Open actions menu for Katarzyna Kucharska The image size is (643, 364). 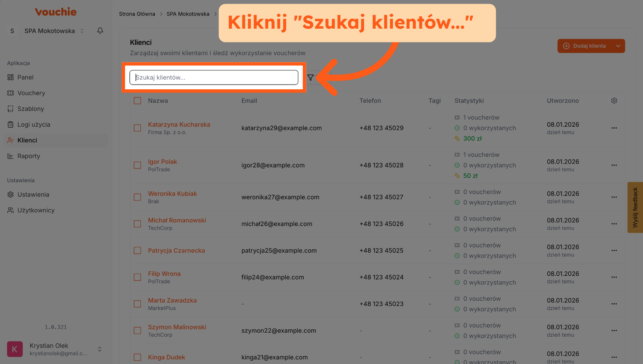point(614,128)
